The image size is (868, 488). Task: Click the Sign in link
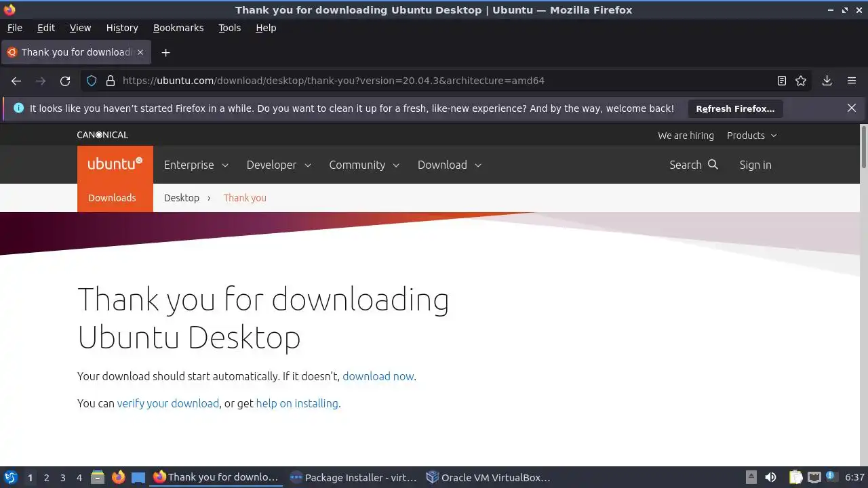tap(755, 165)
